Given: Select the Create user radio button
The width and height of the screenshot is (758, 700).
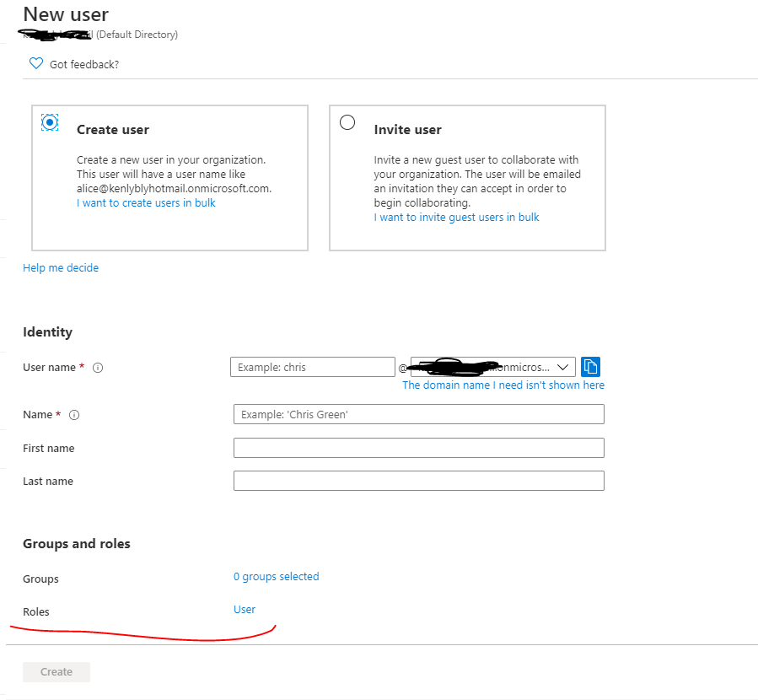Looking at the screenshot, I should click(50, 123).
